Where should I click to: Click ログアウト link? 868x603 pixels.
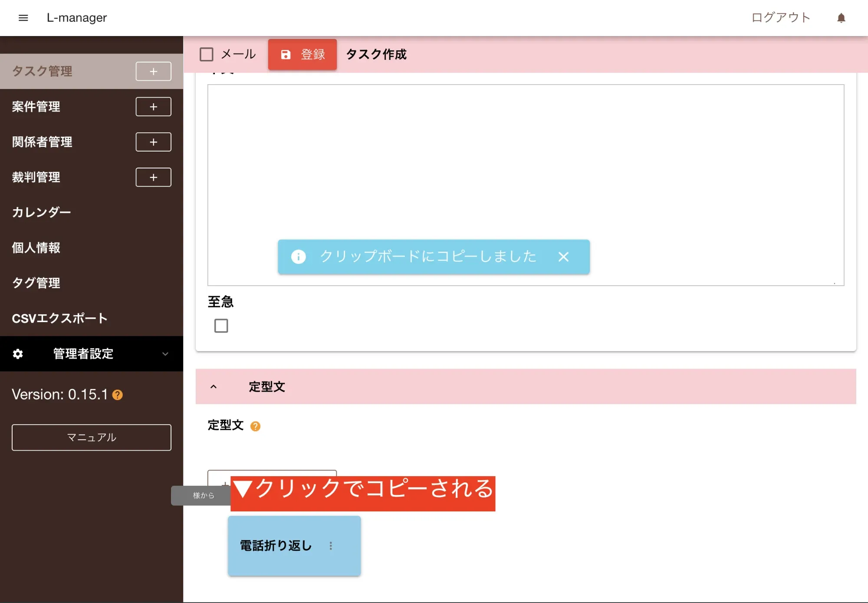coord(781,18)
